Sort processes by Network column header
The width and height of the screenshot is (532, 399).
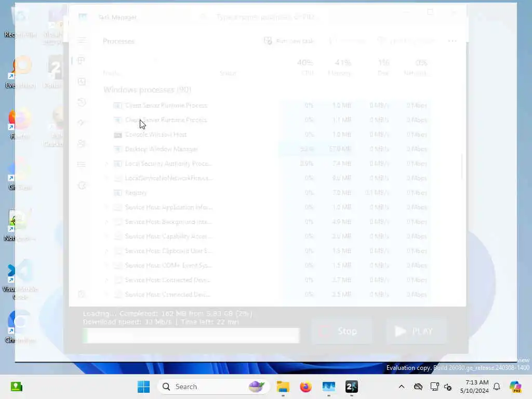(x=416, y=67)
